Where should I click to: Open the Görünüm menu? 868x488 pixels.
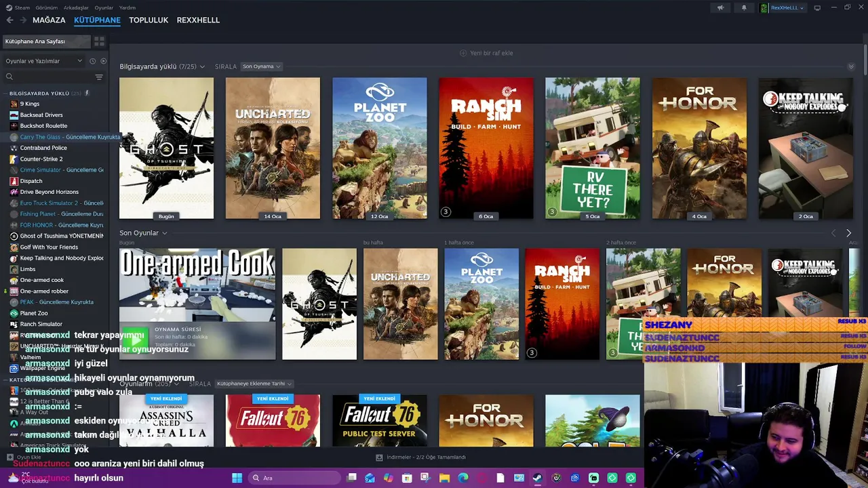point(47,7)
